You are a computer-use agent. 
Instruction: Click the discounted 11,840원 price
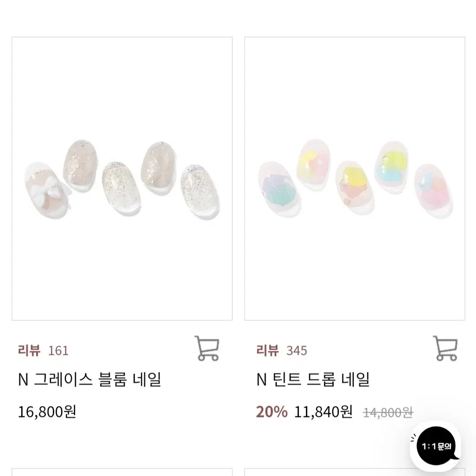[x=324, y=412]
